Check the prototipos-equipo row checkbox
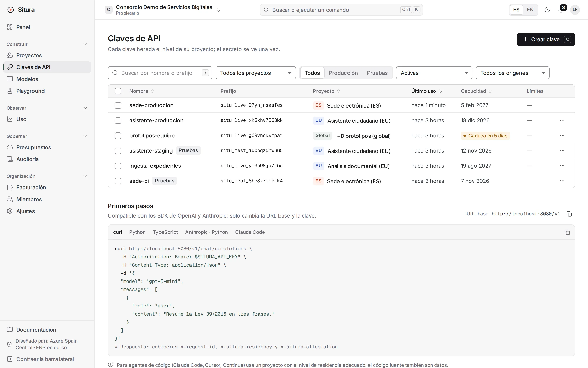 [118, 136]
